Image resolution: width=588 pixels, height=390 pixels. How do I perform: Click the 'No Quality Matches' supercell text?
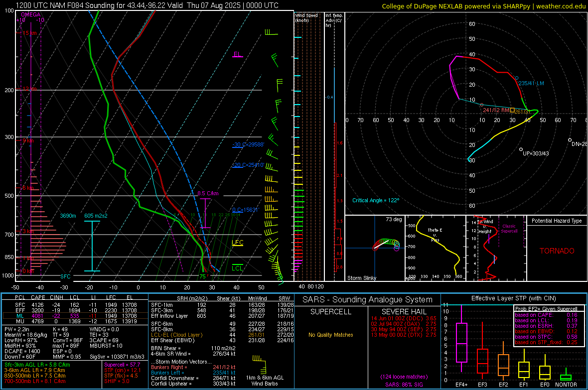tap(331, 335)
